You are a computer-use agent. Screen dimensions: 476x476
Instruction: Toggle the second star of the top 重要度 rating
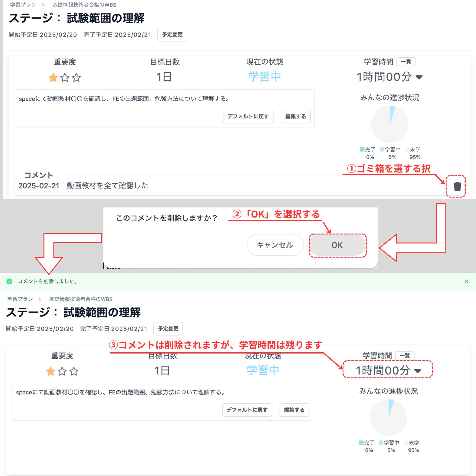(65, 78)
